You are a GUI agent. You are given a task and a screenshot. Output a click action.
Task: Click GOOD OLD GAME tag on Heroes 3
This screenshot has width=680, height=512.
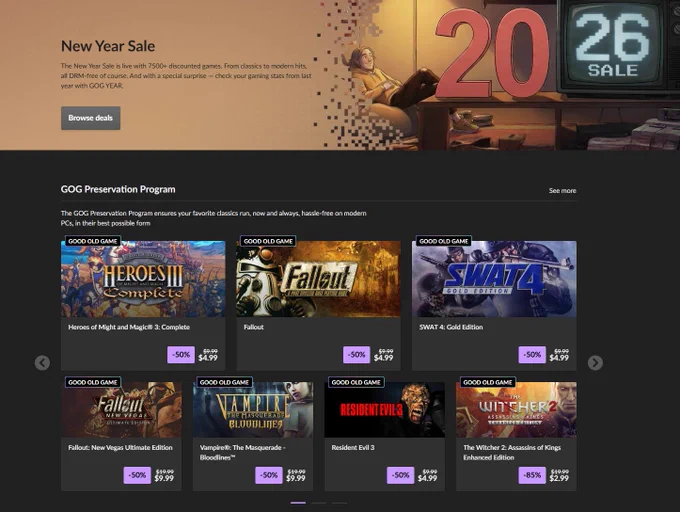tap(93, 241)
